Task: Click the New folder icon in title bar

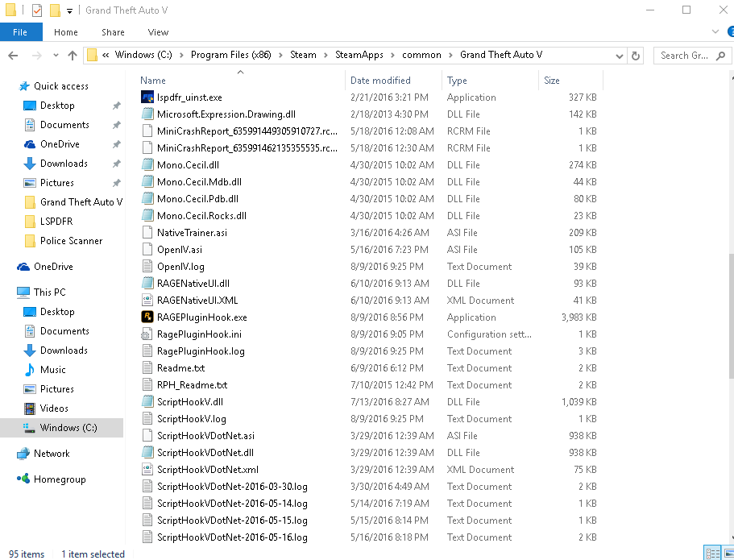Action: coord(55,10)
